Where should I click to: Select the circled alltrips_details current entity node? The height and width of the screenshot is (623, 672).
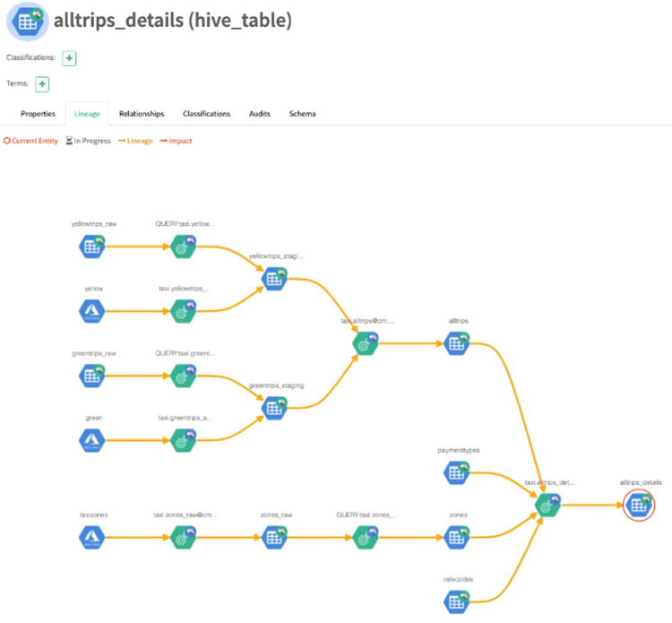tap(639, 506)
